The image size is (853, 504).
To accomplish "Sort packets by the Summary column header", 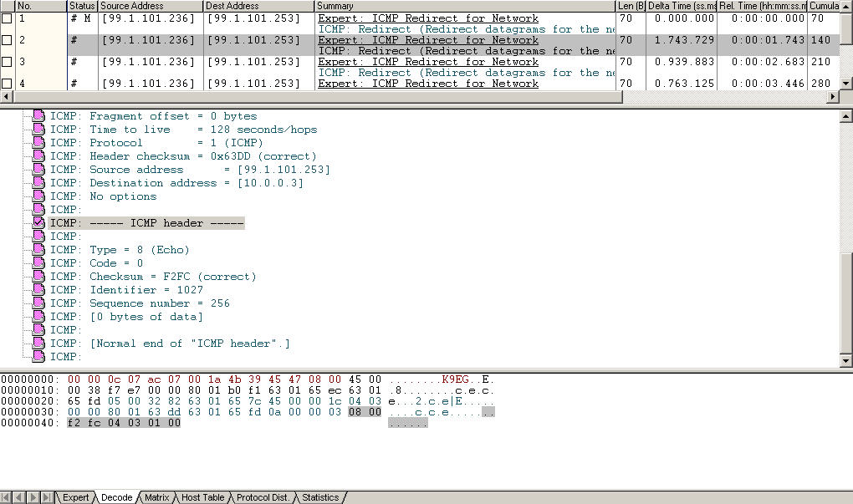I will pyautogui.click(x=376, y=6).
